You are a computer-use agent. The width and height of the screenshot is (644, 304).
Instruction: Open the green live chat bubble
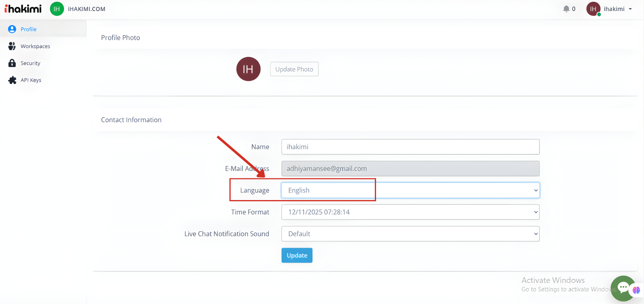point(623,288)
